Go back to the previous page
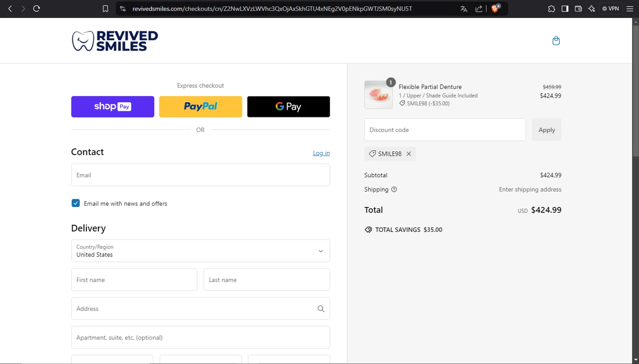Screen dimensions: 639x364 point(10,9)
